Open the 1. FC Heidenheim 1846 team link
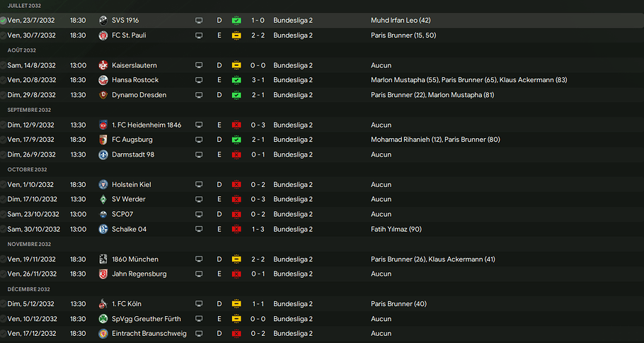Viewport: 644px width, 343px height. coord(146,125)
